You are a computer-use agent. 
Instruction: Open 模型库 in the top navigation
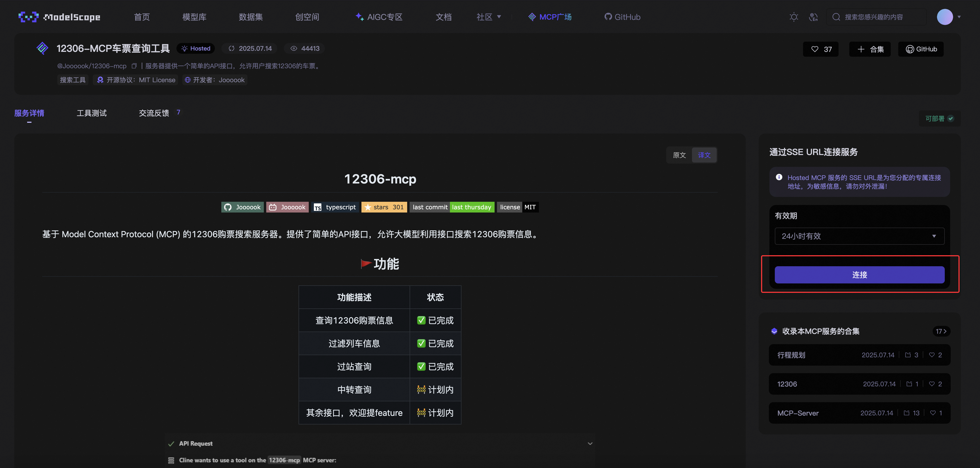[x=194, y=17]
